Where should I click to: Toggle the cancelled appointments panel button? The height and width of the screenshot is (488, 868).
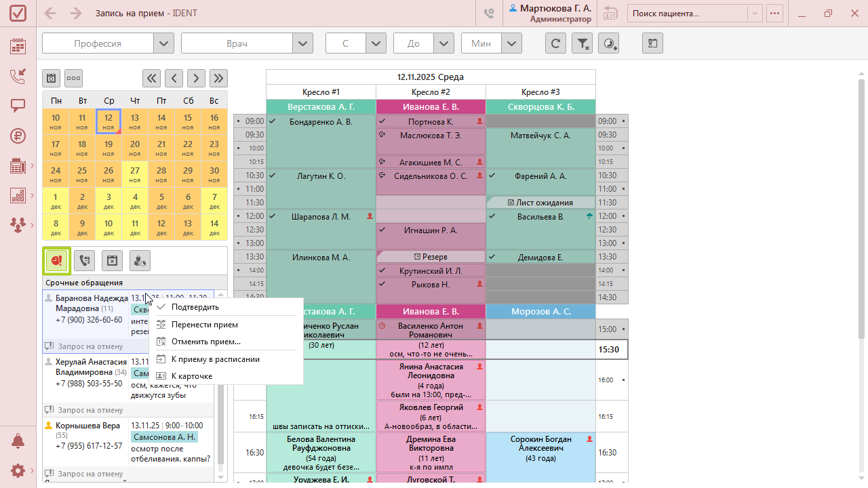click(x=112, y=260)
